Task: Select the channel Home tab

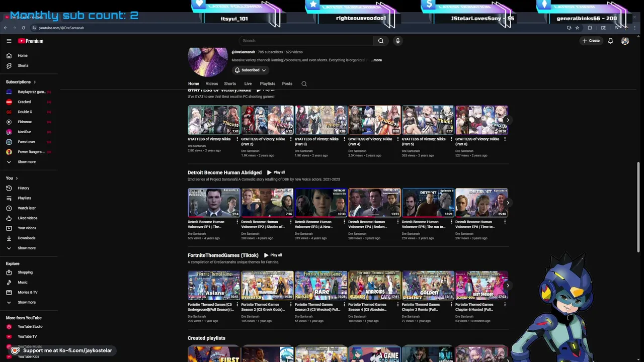Action: pos(194,84)
